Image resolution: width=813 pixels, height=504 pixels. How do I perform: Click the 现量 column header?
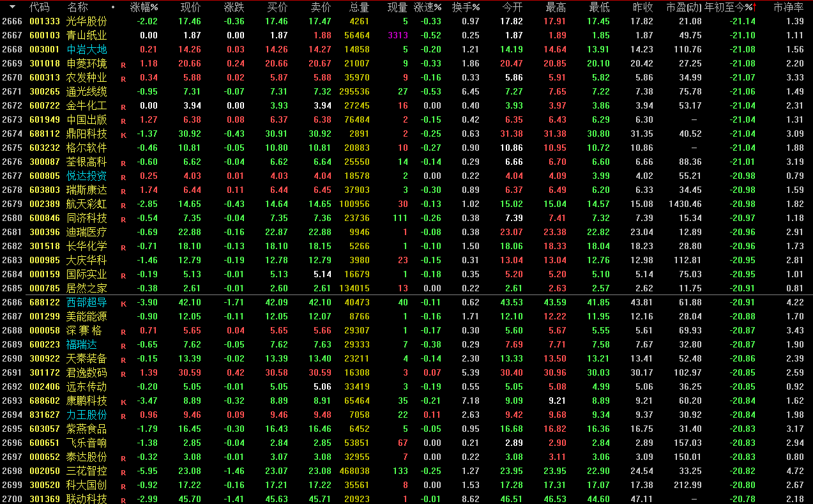pyautogui.click(x=397, y=8)
